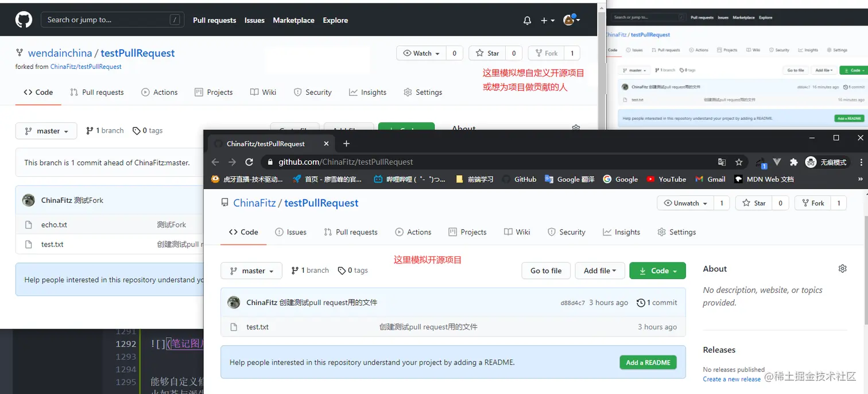The height and width of the screenshot is (394, 868).
Task: Edit About details with gear icon
Action: pyautogui.click(x=842, y=269)
